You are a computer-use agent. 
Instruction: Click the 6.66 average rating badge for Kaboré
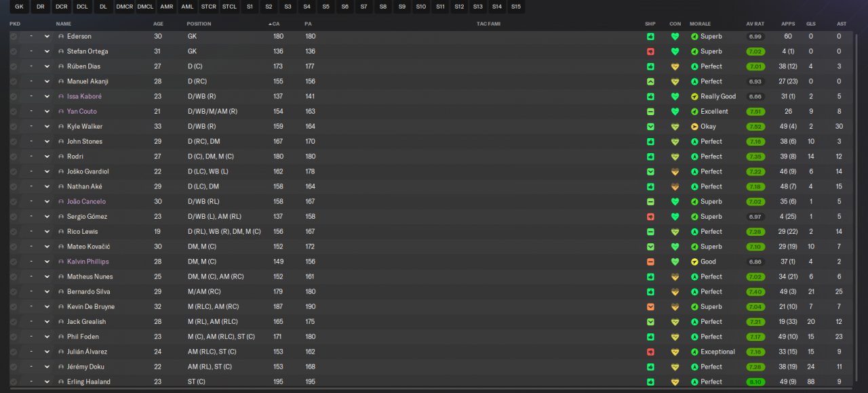point(755,96)
